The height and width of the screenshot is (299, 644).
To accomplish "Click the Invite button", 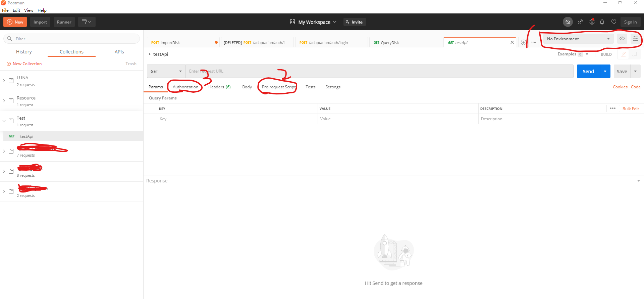I will pyautogui.click(x=355, y=22).
